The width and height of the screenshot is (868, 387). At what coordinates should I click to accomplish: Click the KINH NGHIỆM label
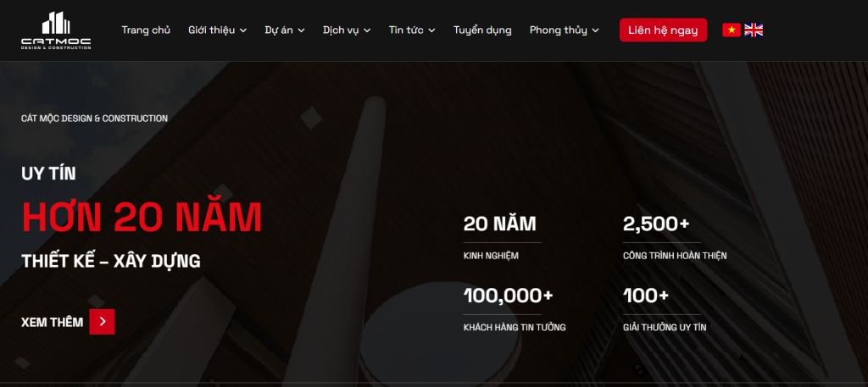[491, 256]
